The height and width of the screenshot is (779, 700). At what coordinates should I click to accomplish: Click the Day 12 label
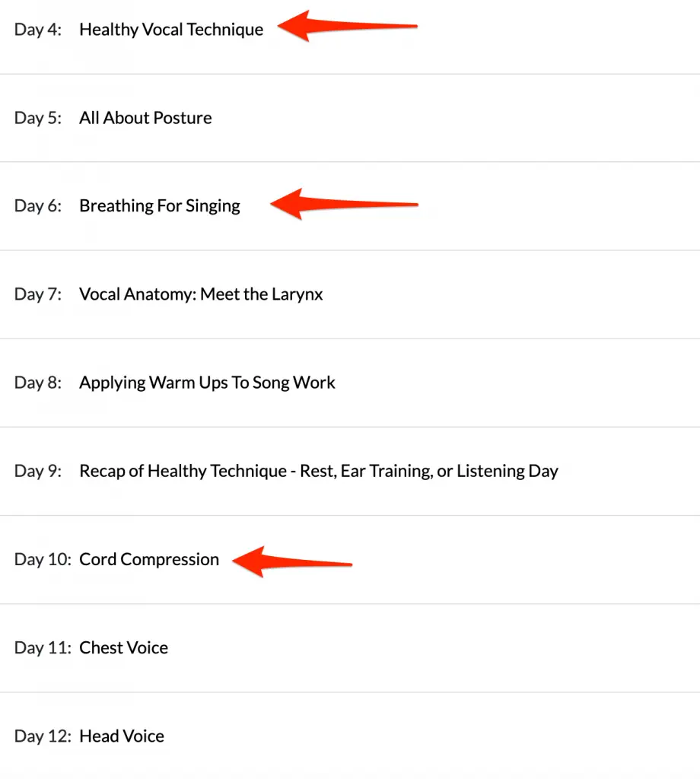tap(43, 736)
